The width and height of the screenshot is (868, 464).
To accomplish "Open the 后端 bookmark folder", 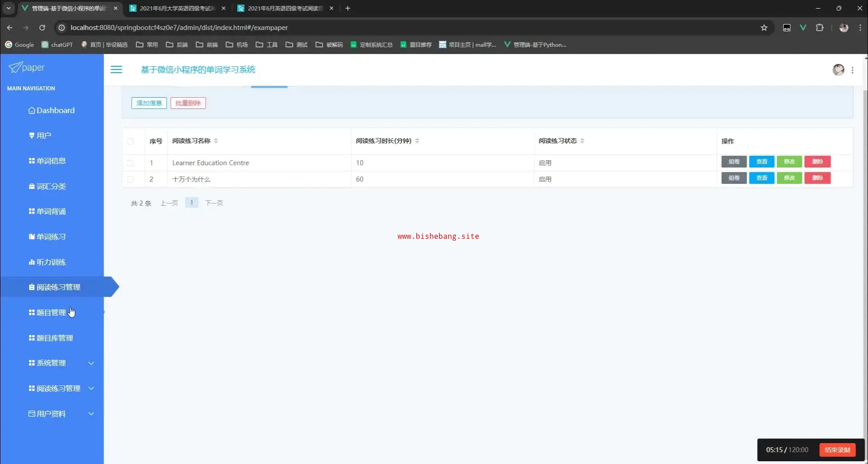I will [177, 44].
